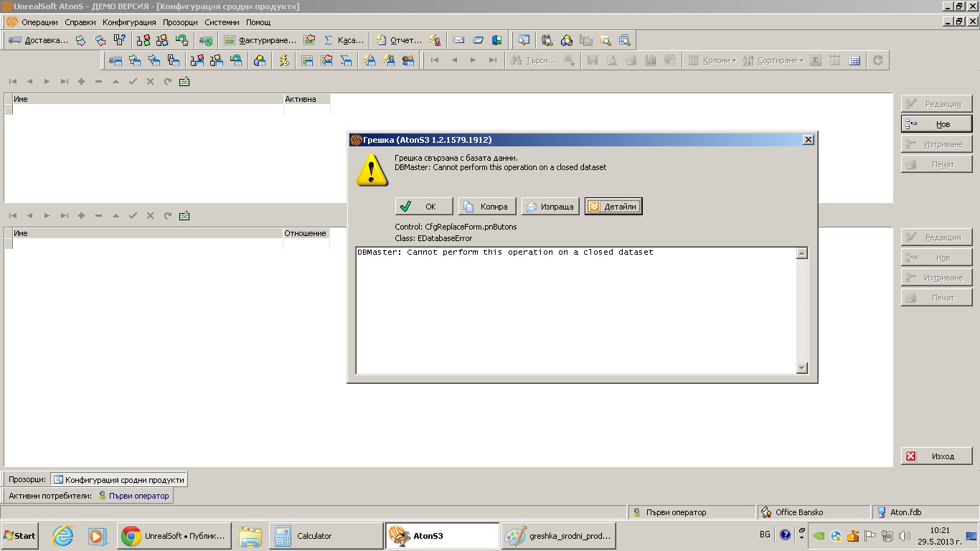Click the lightning bolt toolbar icon

pyautogui.click(x=284, y=60)
